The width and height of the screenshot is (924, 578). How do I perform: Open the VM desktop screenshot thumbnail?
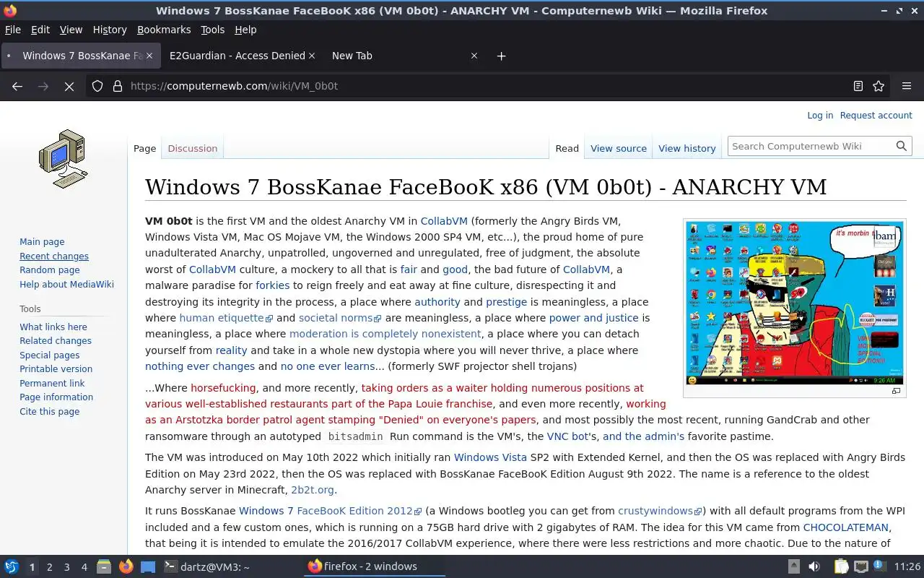point(794,303)
